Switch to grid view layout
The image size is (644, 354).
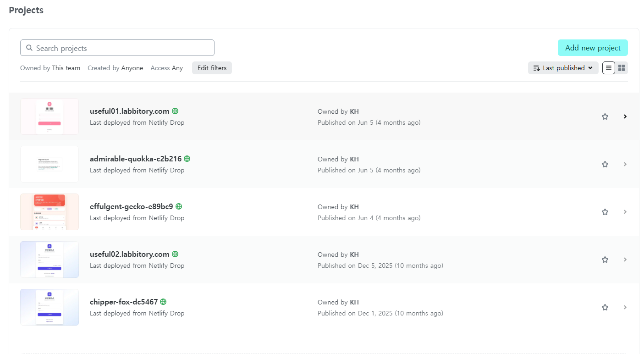point(622,68)
